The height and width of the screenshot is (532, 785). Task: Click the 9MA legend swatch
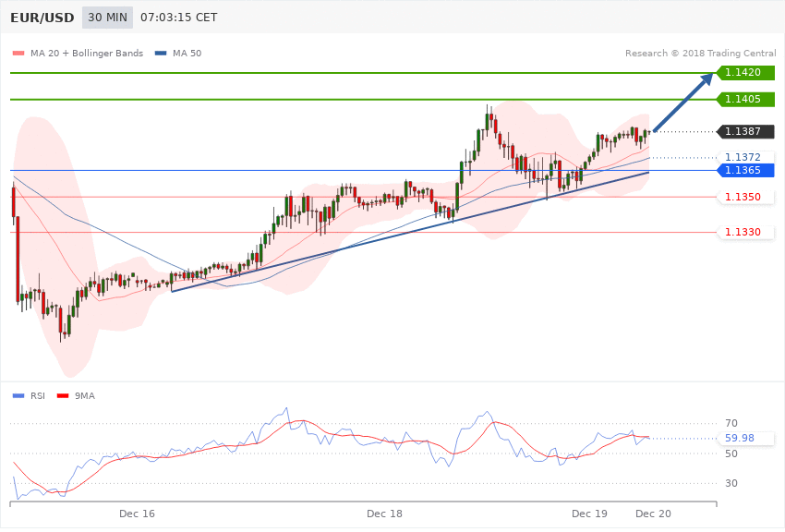click(x=63, y=396)
